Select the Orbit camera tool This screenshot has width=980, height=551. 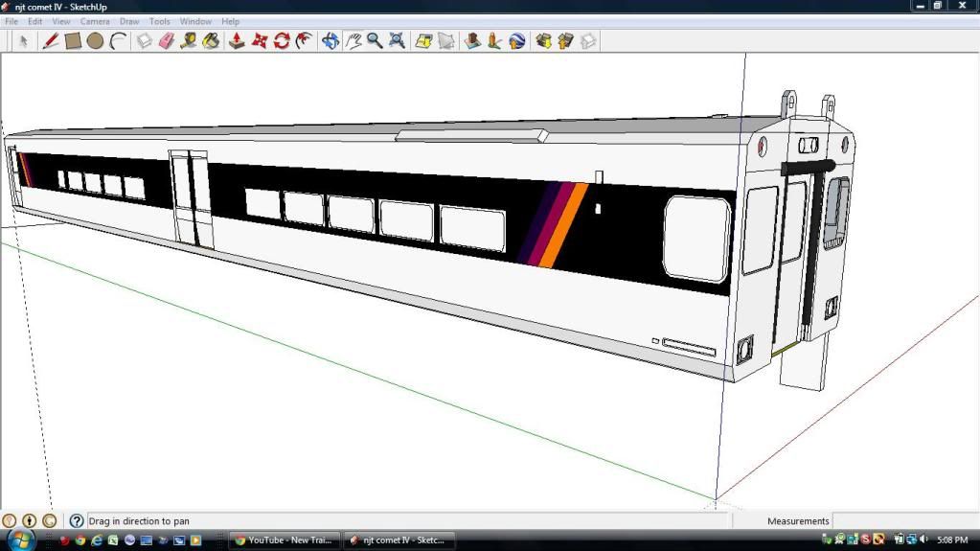[x=330, y=41]
